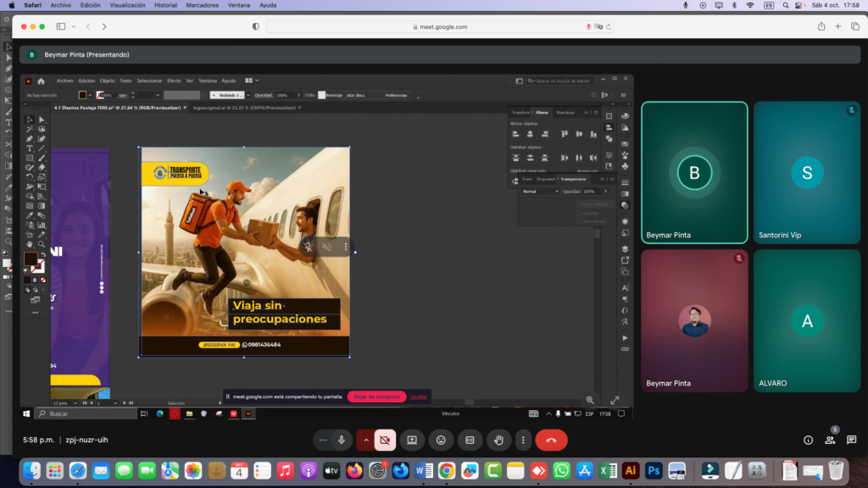
Task: Select the Magic Wand tool in Illustrator
Action: point(30,129)
